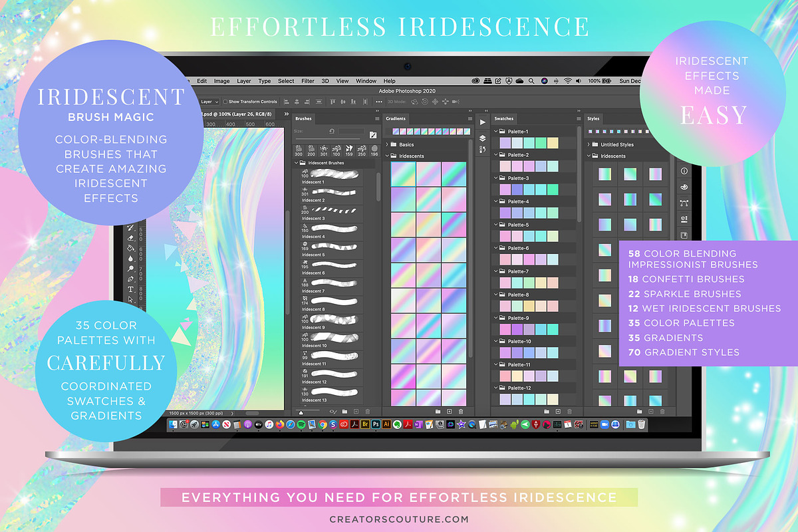Select the Eraser tool in the toolbar
The height and width of the screenshot is (532, 798).
tap(131, 237)
